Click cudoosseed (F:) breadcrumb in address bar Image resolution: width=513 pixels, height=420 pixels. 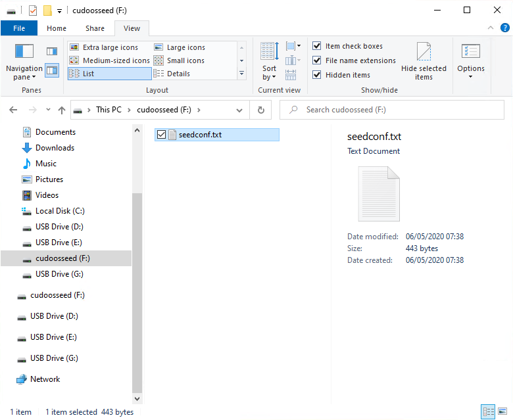coord(164,110)
